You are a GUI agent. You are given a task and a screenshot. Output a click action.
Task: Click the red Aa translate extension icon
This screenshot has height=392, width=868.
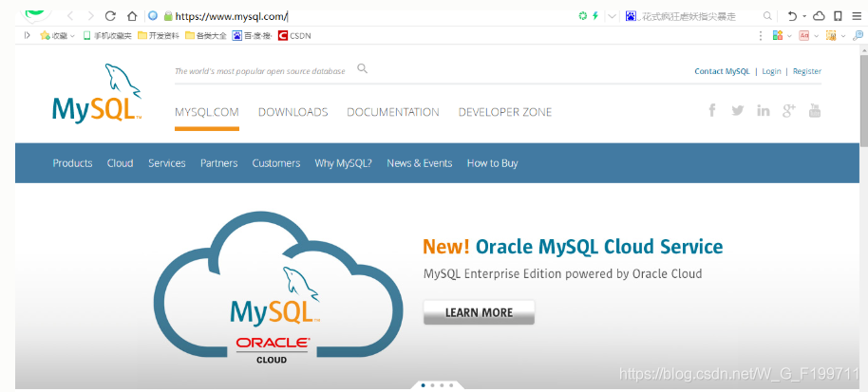804,35
